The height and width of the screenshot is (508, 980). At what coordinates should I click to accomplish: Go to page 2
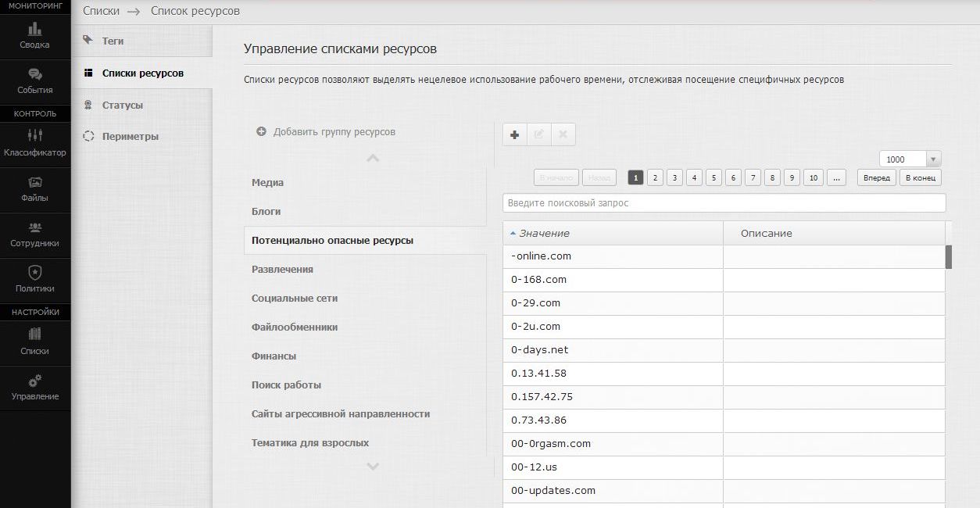point(655,177)
